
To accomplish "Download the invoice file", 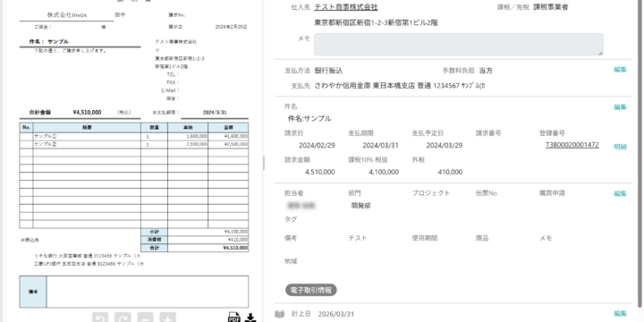I will (250, 318).
